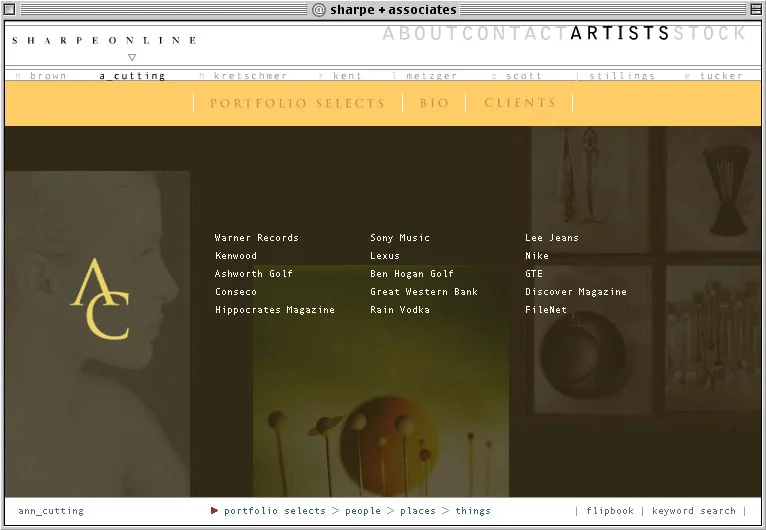Open the STOCK section

pos(709,34)
